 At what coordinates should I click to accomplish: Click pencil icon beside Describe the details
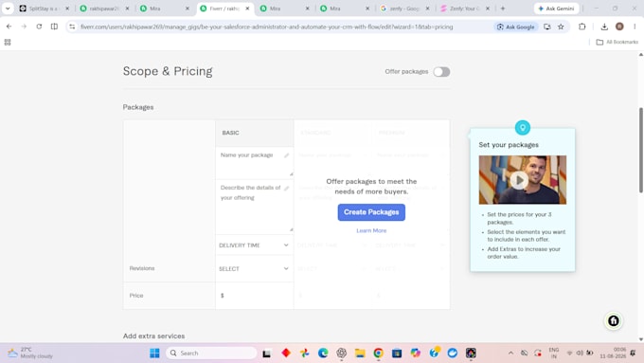coord(287,189)
